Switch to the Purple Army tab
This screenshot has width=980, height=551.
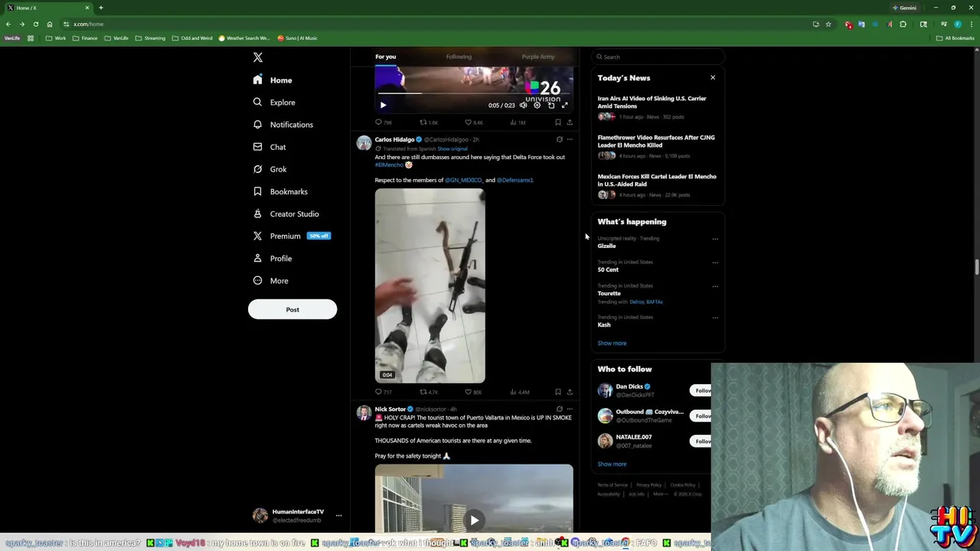537,57
